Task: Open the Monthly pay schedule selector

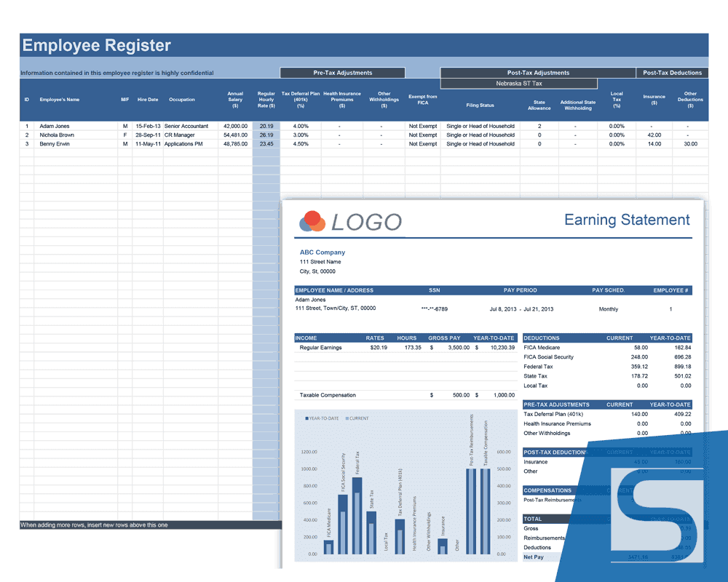Action: click(x=609, y=308)
